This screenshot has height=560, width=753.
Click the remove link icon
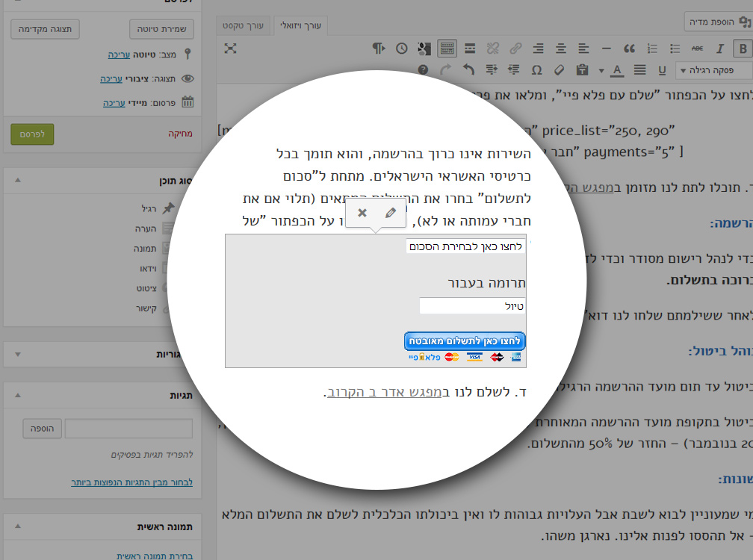pyautogui.click(x=493, y=49)
